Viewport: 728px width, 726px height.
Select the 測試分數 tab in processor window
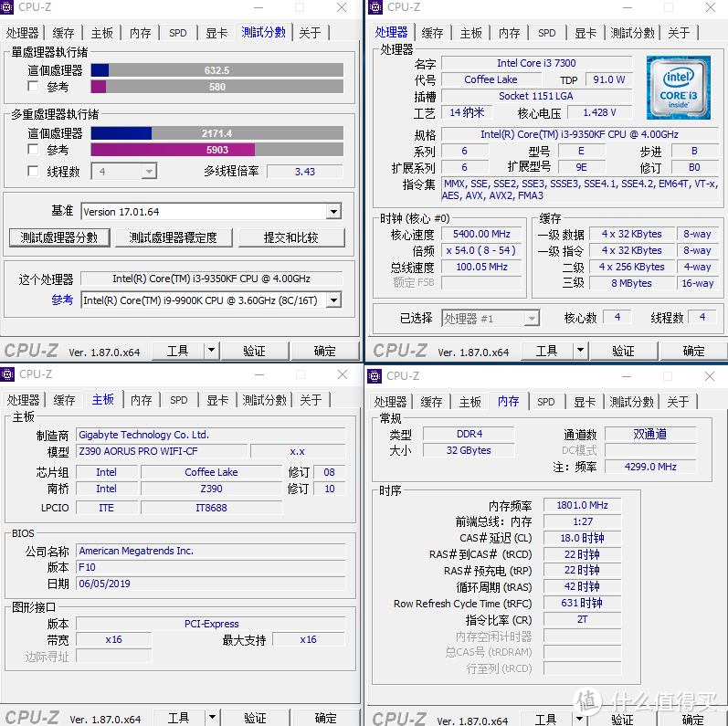pos(632,33)
